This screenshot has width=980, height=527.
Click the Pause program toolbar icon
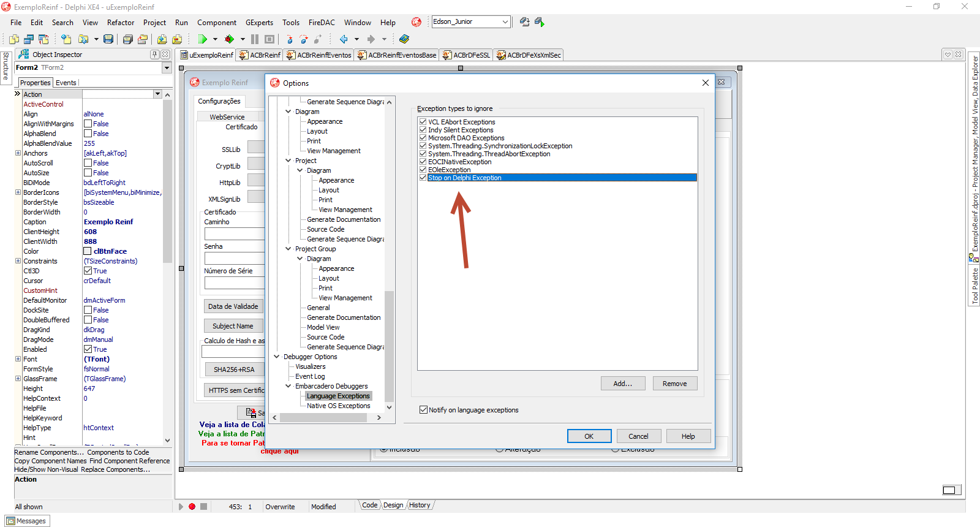tap(255, 39)
